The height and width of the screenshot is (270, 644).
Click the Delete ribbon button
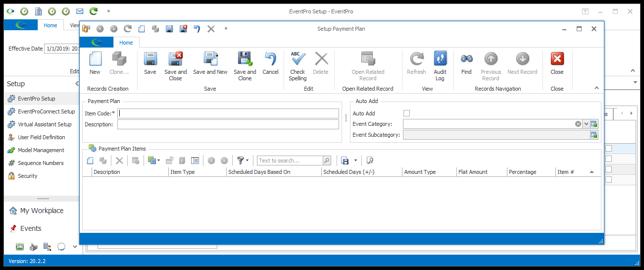click(x=321, y=63)
